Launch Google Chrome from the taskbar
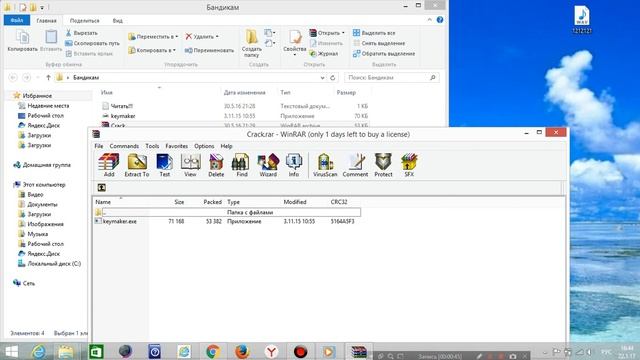Screen dimensions: 640x360 pos(213,351)
